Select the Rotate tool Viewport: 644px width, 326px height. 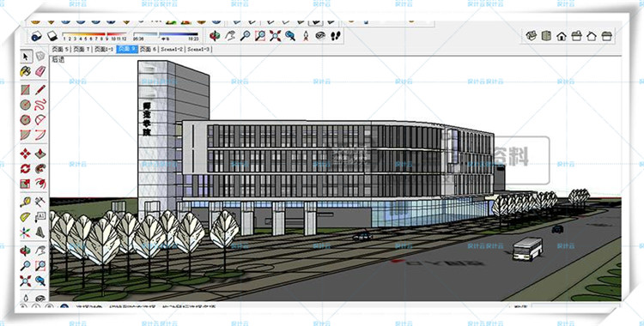[x=26, y=168]
